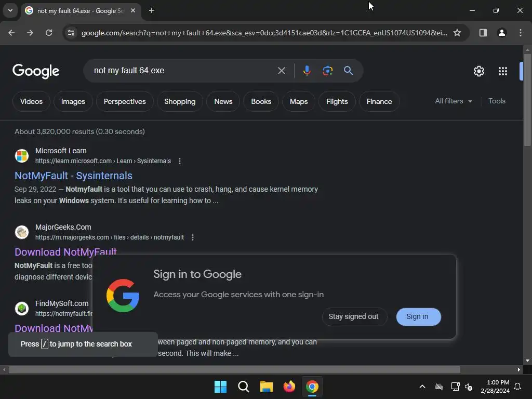Open File Explorer from the taskbar
Image resolution: width=532 pixels, height=399 pixels.
coord(267,387)
